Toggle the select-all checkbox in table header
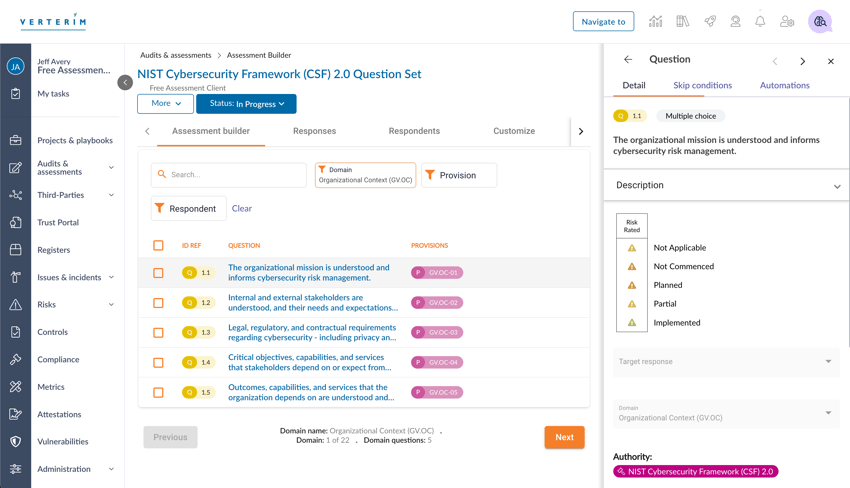This screenshot has height=488, width=850. 158,246
